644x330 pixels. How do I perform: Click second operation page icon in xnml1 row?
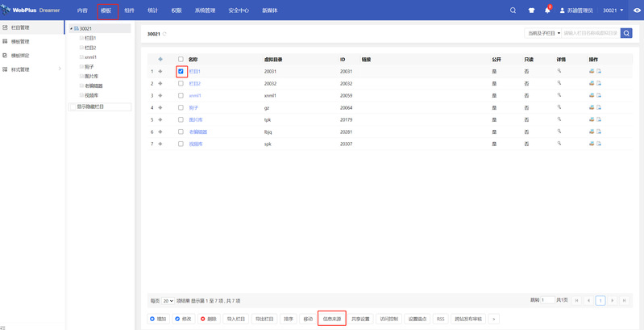click(599, 95)
